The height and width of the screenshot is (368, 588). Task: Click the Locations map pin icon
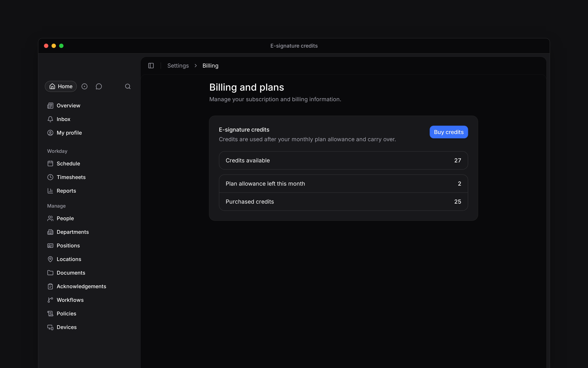50,259
